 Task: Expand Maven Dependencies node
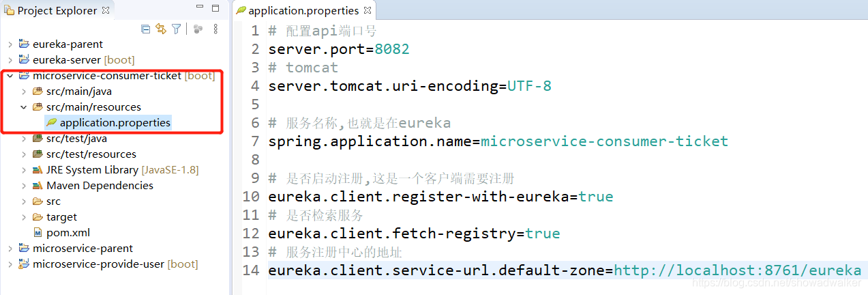[x=23, y=186]
